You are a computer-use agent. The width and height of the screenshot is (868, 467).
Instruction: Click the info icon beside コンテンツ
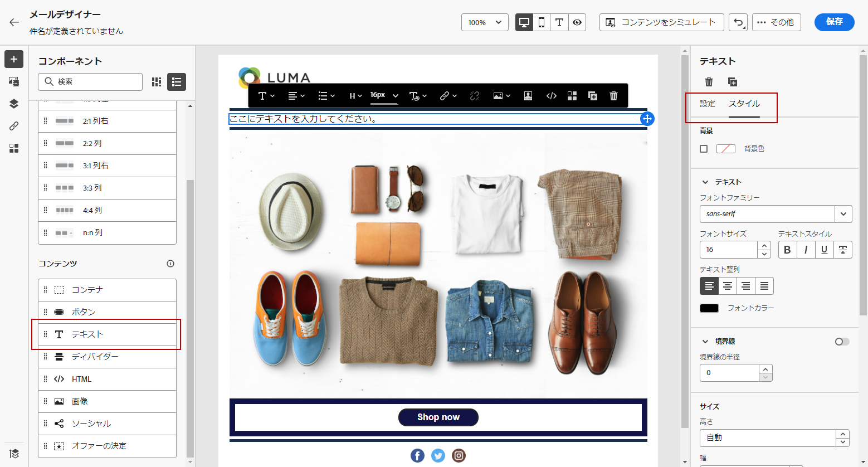[170, 264]
